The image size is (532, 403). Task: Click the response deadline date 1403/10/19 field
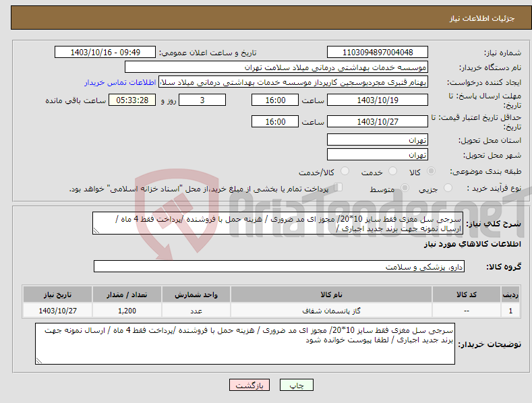(x=378, y=100)
